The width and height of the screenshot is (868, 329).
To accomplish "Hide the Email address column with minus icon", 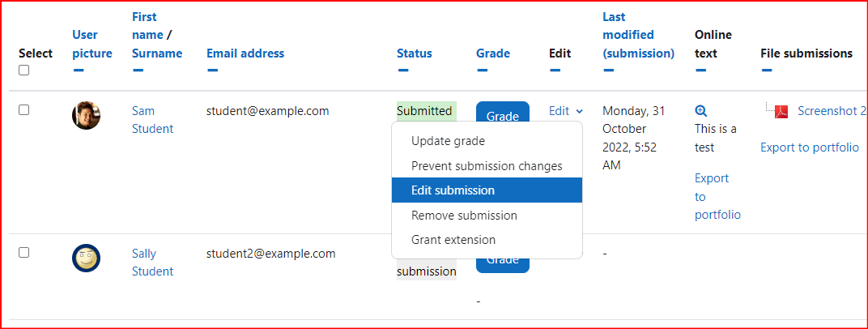I will click(x=213, y=70).
